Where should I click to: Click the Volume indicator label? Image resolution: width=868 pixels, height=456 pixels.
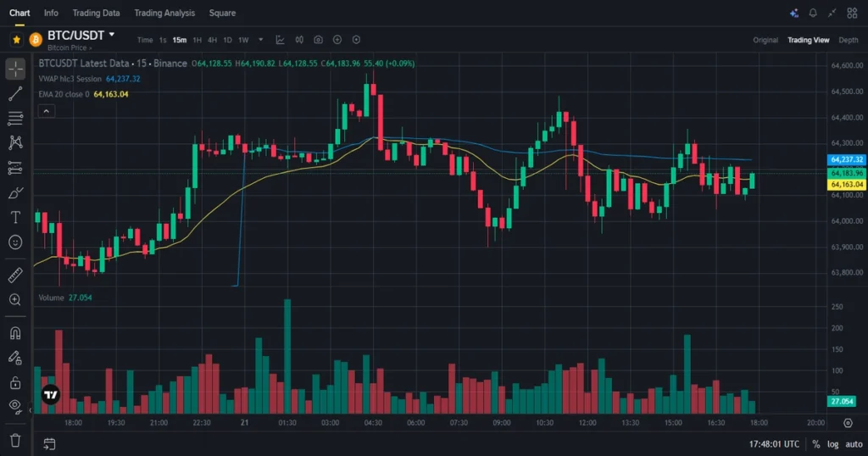click(x=51, y=298)
